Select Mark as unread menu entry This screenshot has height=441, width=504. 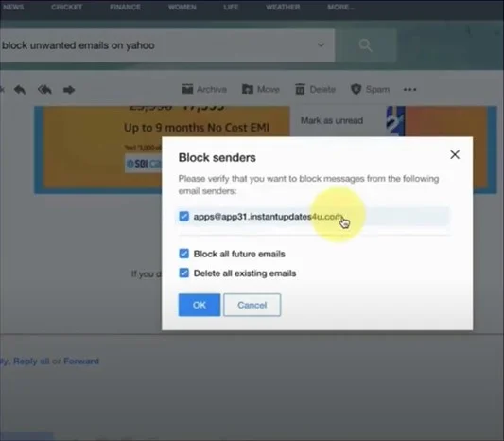[x=332, y=120]
